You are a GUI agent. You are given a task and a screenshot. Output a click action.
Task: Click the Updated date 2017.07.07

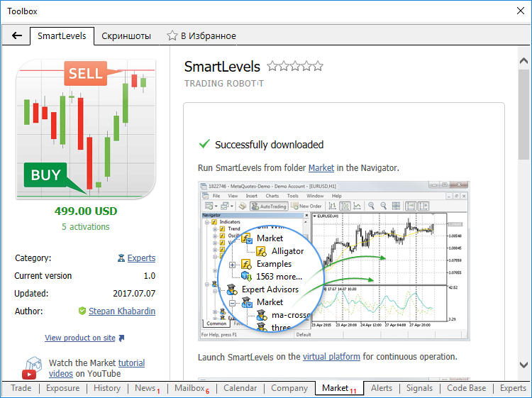pos(134,294)
